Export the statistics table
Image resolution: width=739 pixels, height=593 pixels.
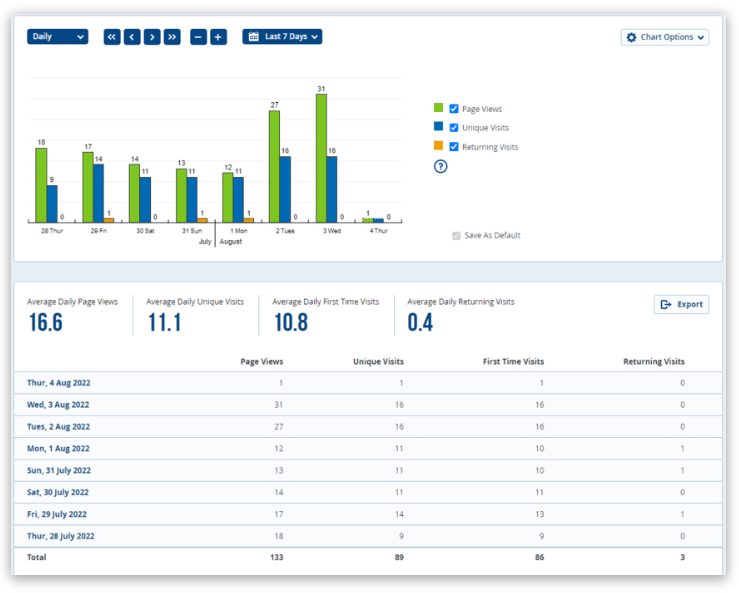[681, 305]
